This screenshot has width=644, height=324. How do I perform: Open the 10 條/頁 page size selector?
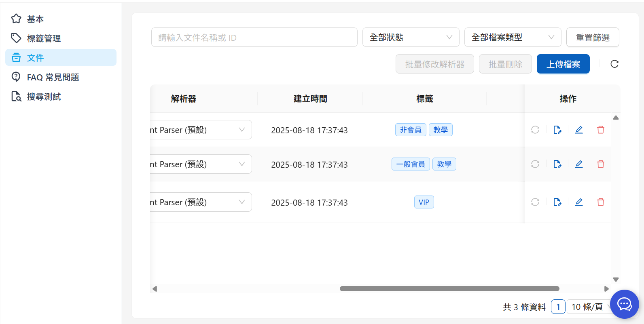point(589,307)
